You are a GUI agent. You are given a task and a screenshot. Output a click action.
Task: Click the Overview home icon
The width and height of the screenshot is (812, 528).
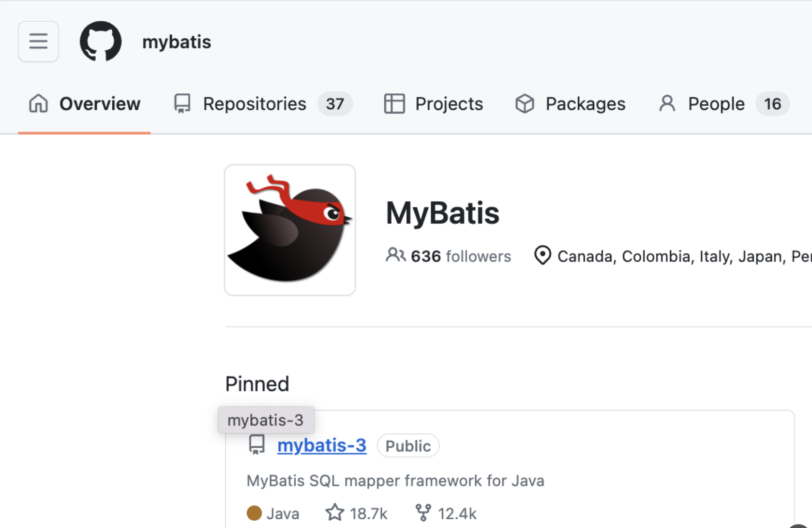[x=38, y=103]
